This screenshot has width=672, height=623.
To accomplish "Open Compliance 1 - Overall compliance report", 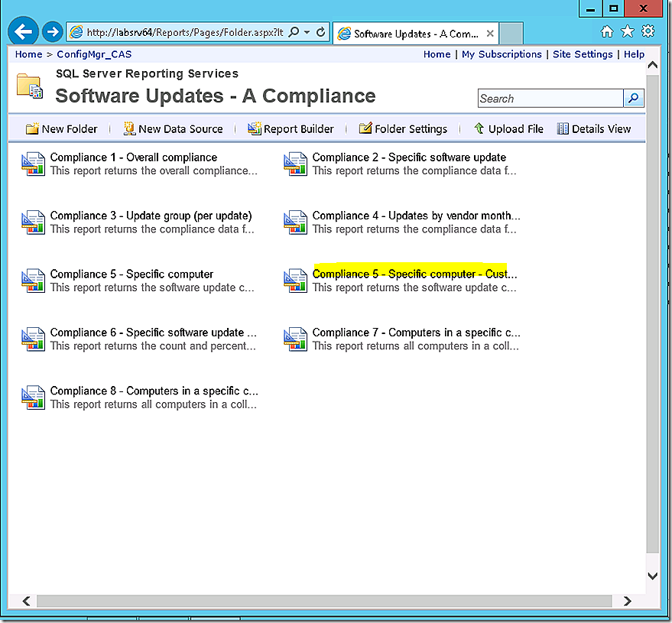I will click(x=134, y=157).
